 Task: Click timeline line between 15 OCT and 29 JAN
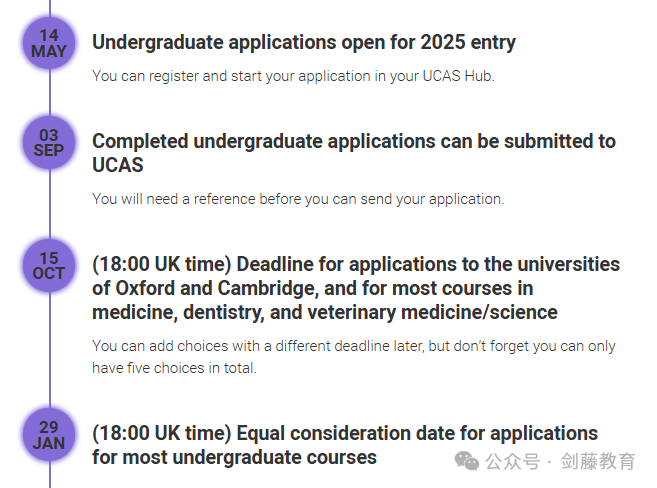pyautogui.click(x=49, y=350)
